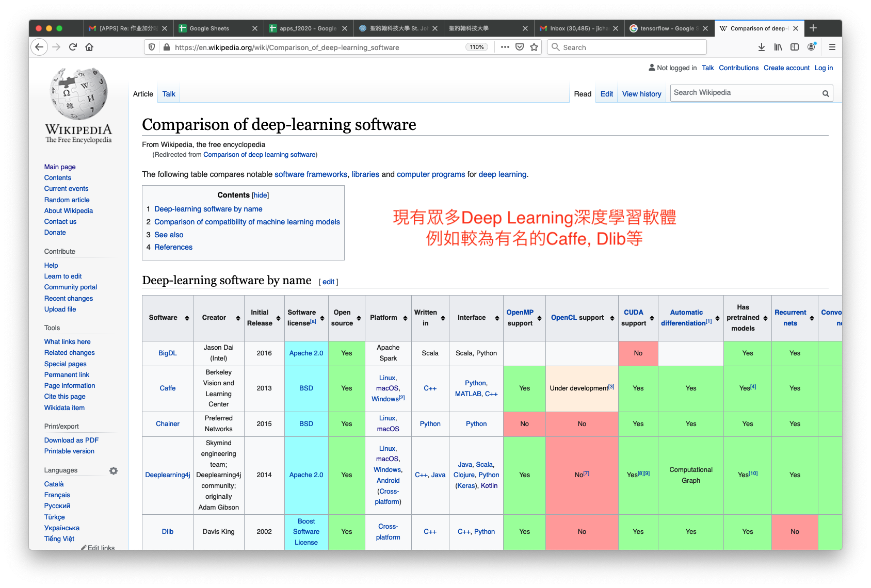The height and width of the screenshot is (588, 871).
Task: Sort table by Initial Release column
Action: coord(278,318)
